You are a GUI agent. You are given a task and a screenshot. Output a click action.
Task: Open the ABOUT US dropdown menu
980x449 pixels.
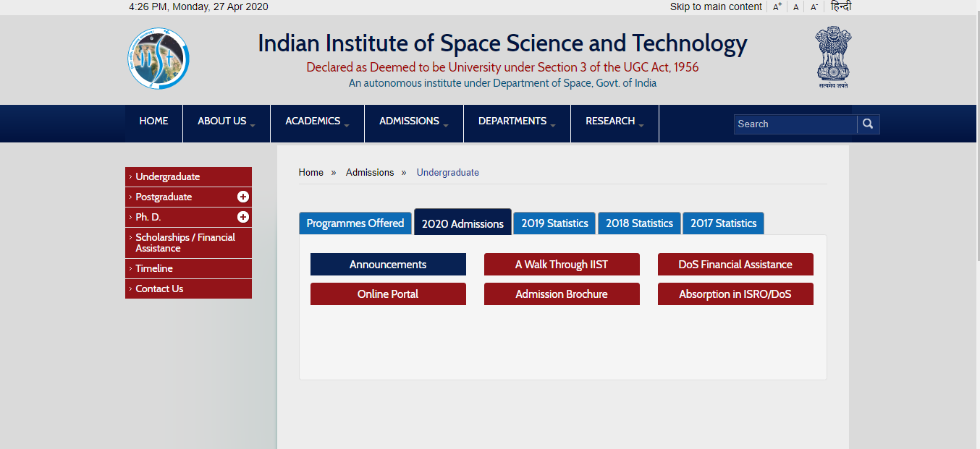click(x=222, y=121)
